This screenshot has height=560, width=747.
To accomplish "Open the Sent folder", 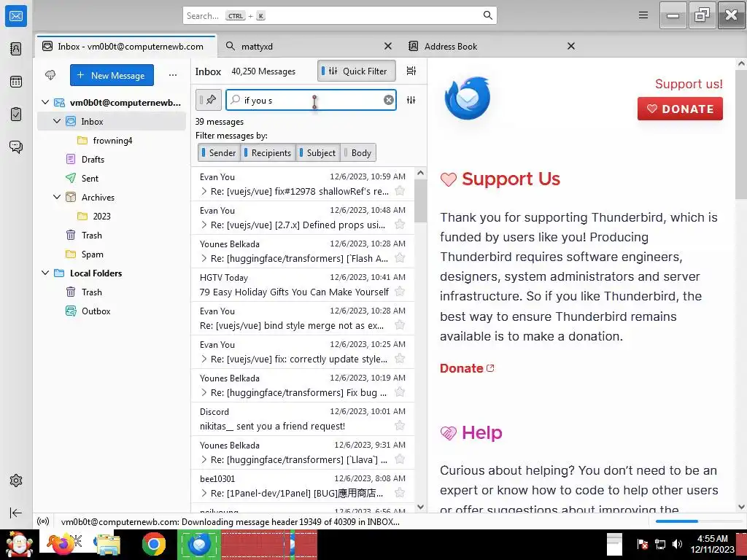I will pyautogui.click(x=90, y=179).
